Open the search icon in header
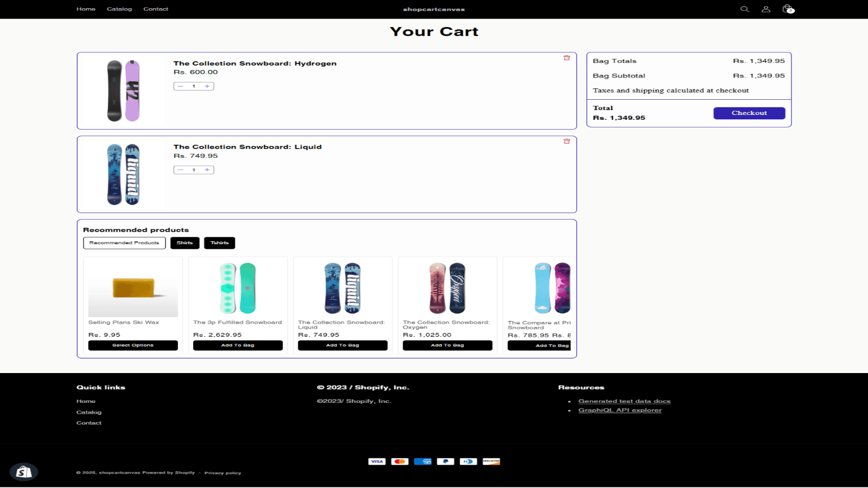 tap(744, 9)
